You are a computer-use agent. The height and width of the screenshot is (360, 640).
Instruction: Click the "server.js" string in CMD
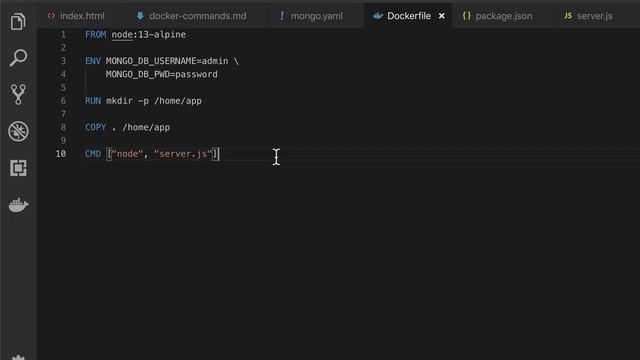pos(183,154)
